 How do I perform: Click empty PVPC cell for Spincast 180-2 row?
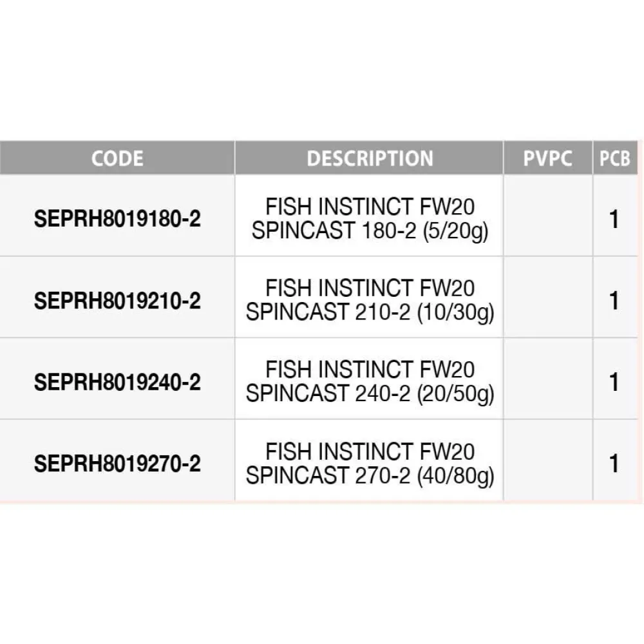point(547,220)
